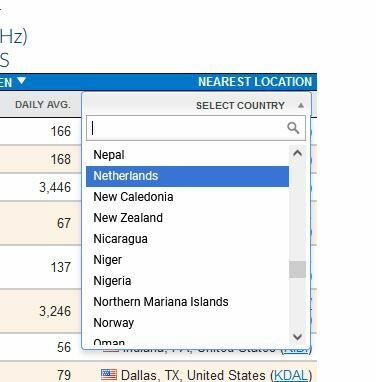The image size is (376, 382).
Task: Click the list scrollbar up arrow
Action: [297, 153]
